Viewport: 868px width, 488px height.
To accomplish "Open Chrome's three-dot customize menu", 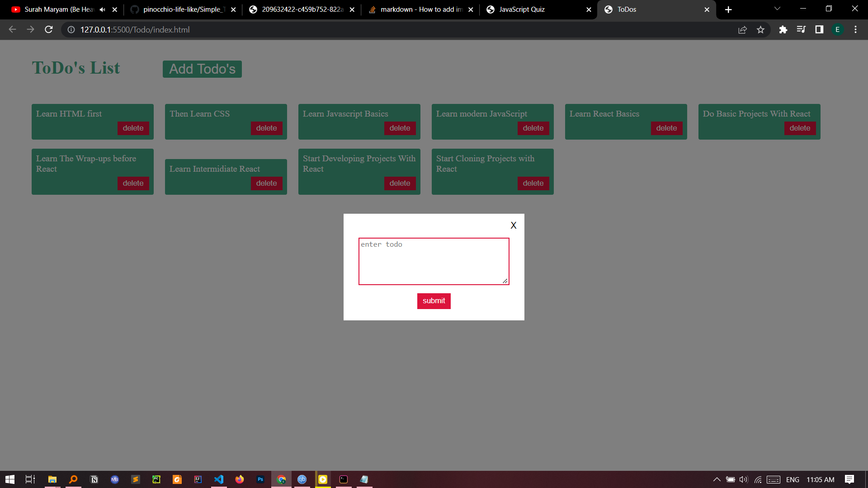I will (855, 29).
